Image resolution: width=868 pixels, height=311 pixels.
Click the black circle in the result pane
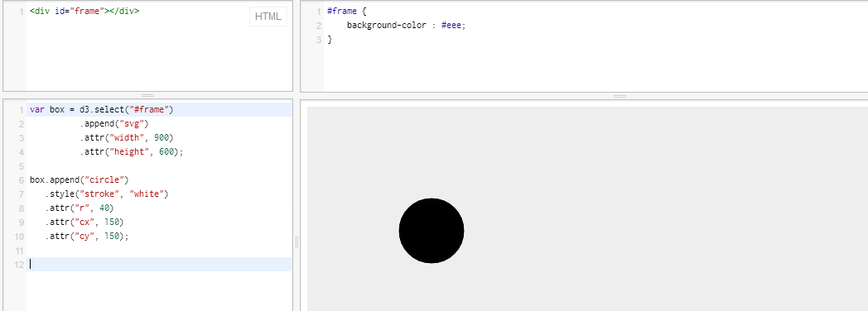click(x=432, y=231)
